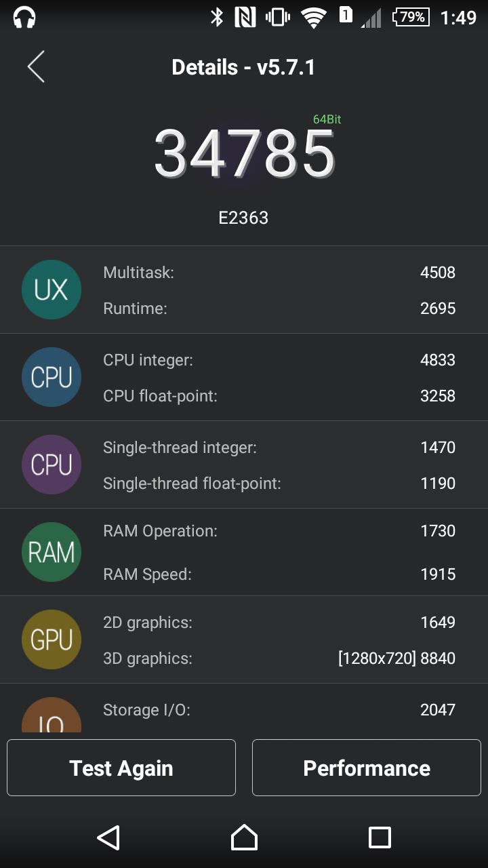The width and height of the screenshot is (488, 868).
Task: Tap the teal UX category icon
Action: tap(52, 290)
